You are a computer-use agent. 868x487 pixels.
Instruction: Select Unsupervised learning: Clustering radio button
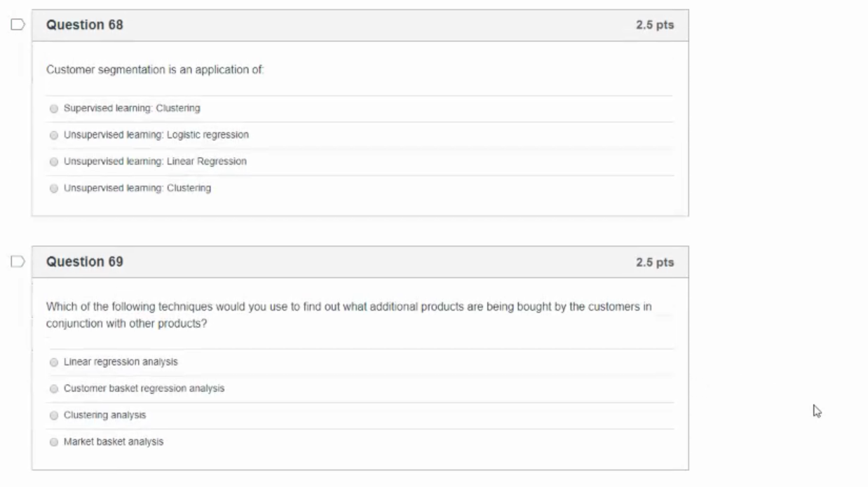[x=54, y=188]
